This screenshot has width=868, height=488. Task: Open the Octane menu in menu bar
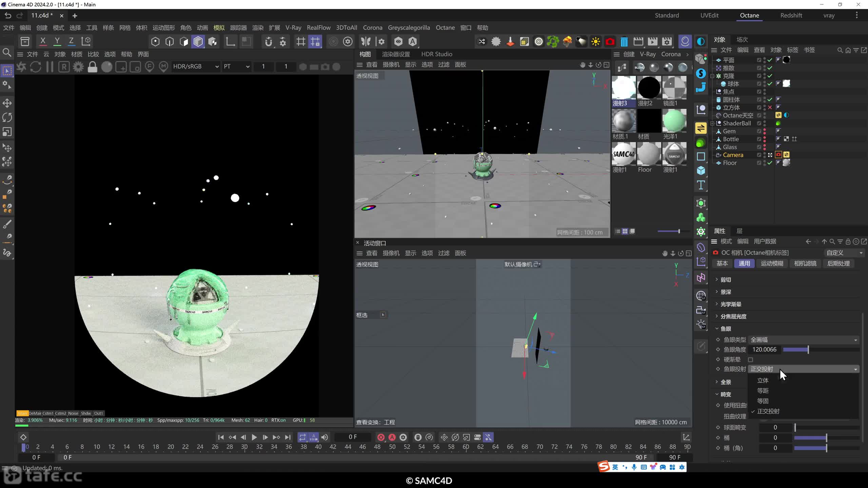point(445,27)
